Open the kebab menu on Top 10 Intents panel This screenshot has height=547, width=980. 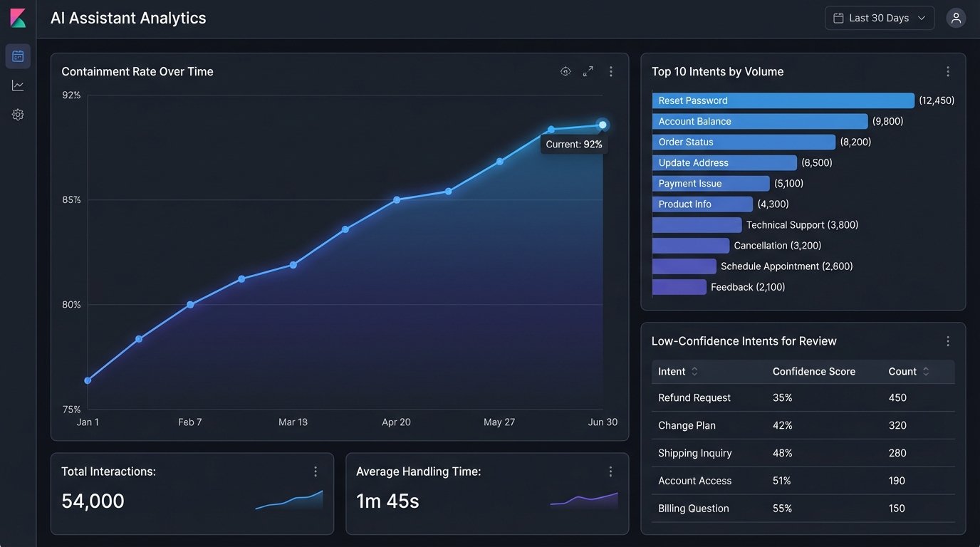click(948, 71)
